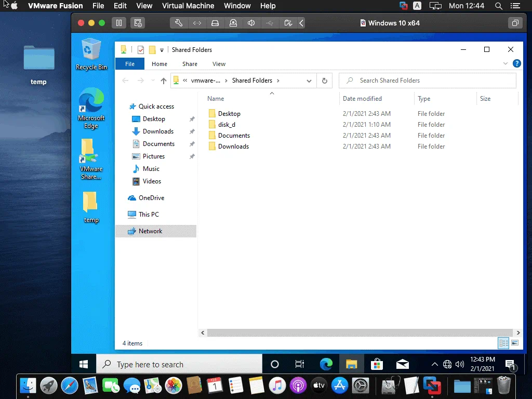
Task: Open the View ribbon tab
Action: [x=219, y=64]
